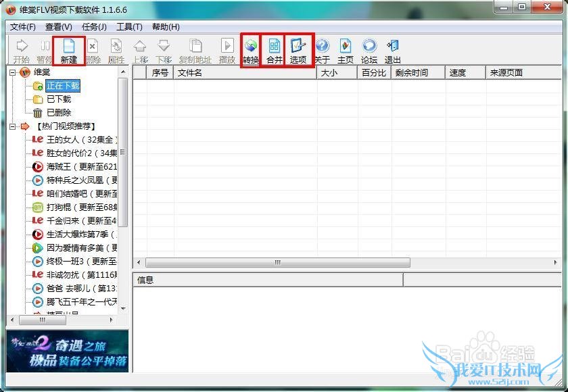The image size is (568, 392).
Task: Open 咱们结婚吧 video recommendation
Action: pyautogui.click(x=82, y=194)
